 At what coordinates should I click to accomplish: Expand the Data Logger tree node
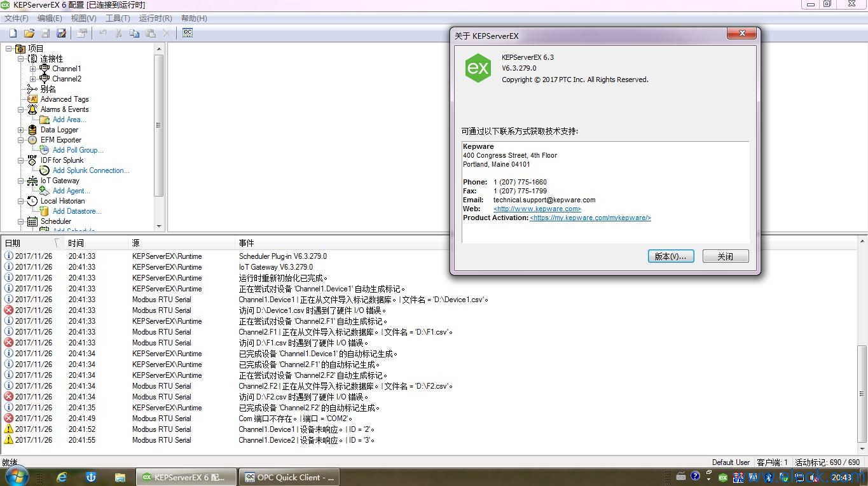click(x=21, y=130)
